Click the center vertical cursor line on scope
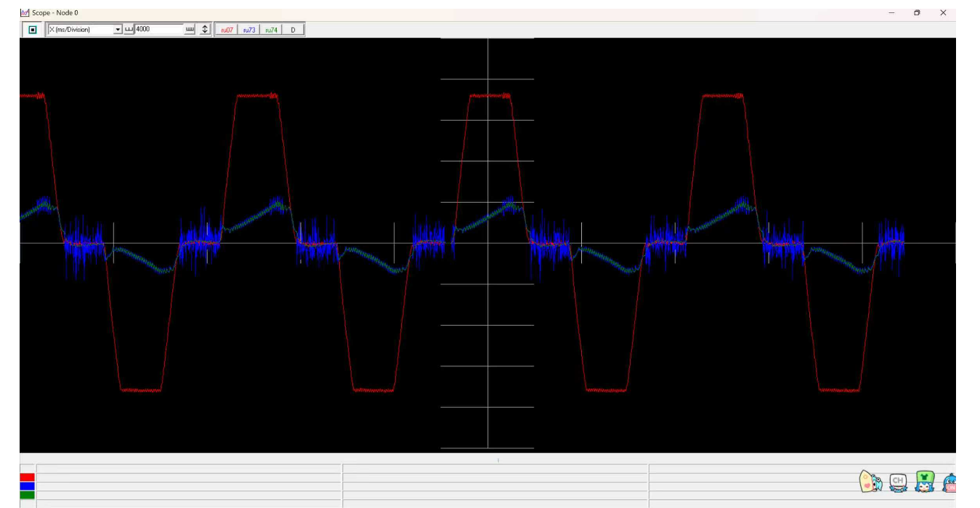Viewport: 980px width, 508px height. click(487, 327)
